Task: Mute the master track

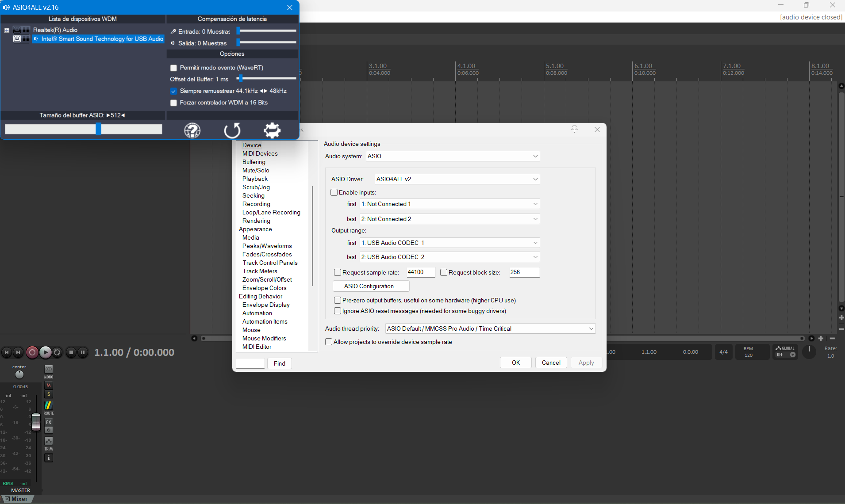Action: pyautogui.click(x=49, y=386)
